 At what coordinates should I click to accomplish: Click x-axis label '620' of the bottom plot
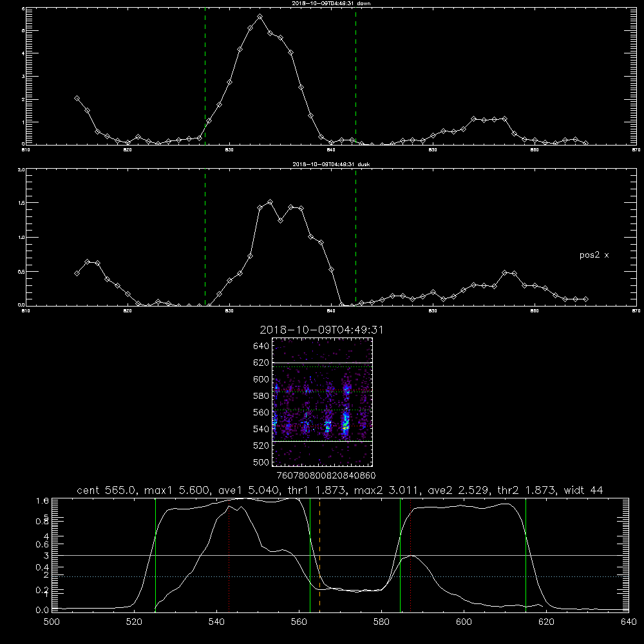pyautogui.click(x=546, y=622)
